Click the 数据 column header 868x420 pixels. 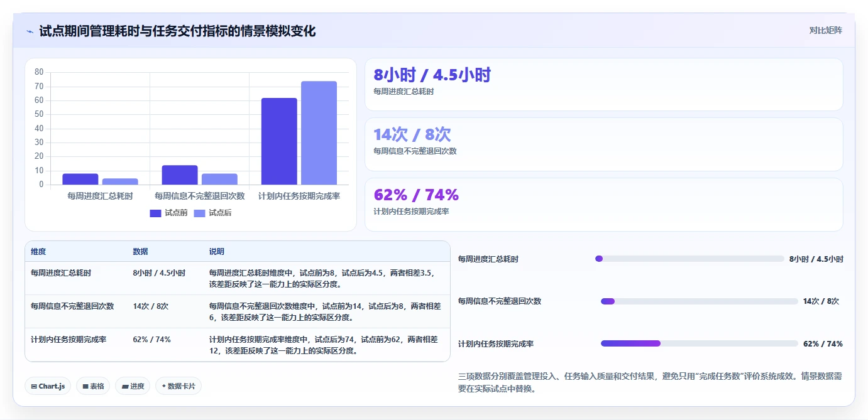coord(140,252)
